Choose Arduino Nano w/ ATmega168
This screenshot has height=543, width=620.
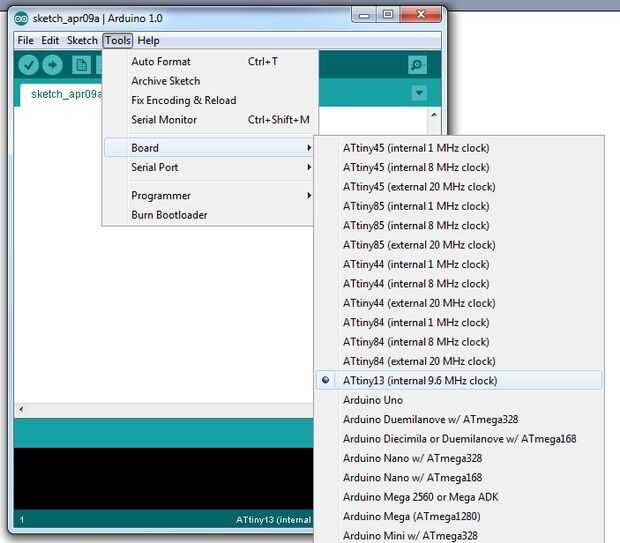tap(459, 477)
